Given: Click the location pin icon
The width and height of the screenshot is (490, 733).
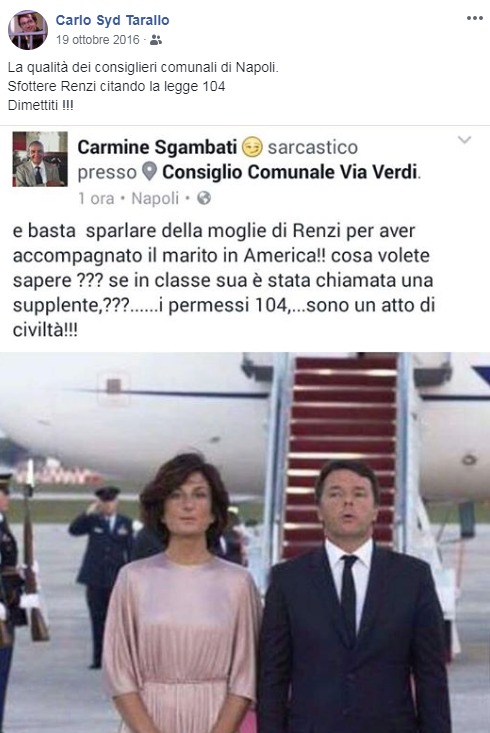Looking at the screenshot, I should click(x=149, y=172).
